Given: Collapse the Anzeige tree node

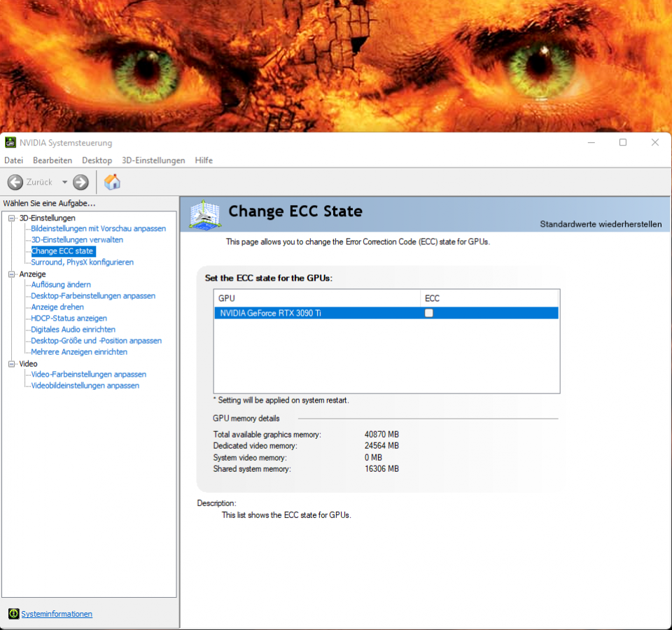Looking at the screenshot, I should click(x=12, y=274).
